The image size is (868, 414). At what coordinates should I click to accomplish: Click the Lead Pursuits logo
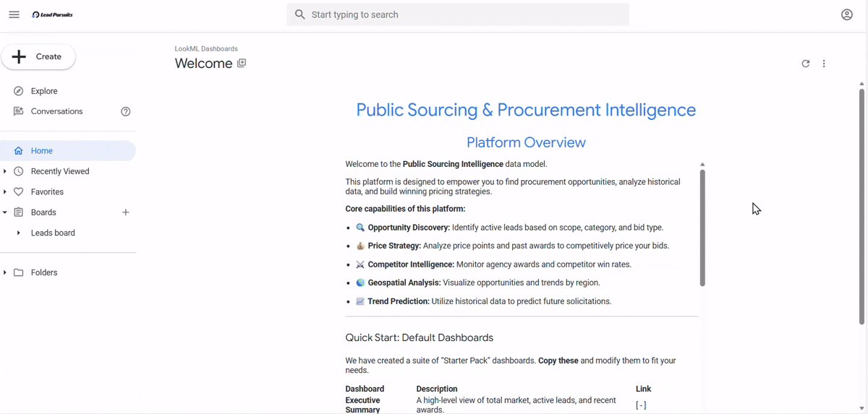(x=53, y=14)
